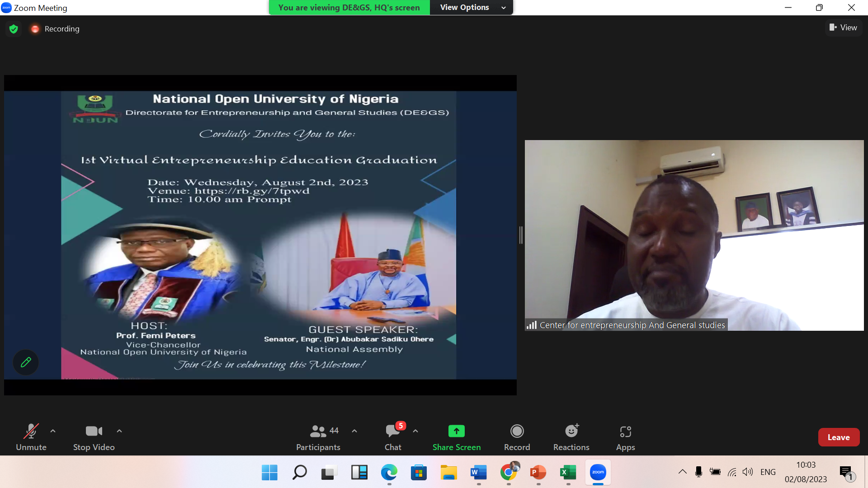
Task: Open the volume control in tray
Action: [748, 472]
